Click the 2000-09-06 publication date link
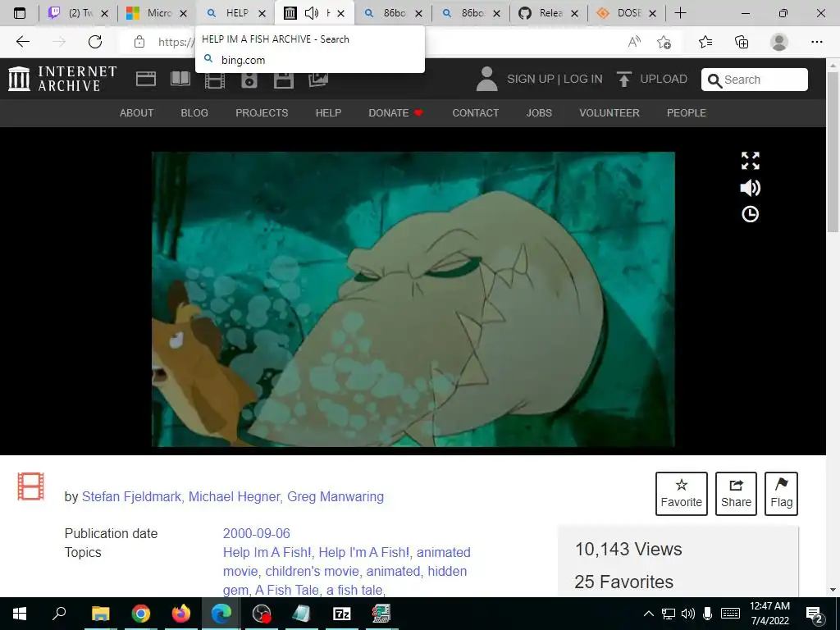Viewport: 840px width, 630px height. point(257,533)
